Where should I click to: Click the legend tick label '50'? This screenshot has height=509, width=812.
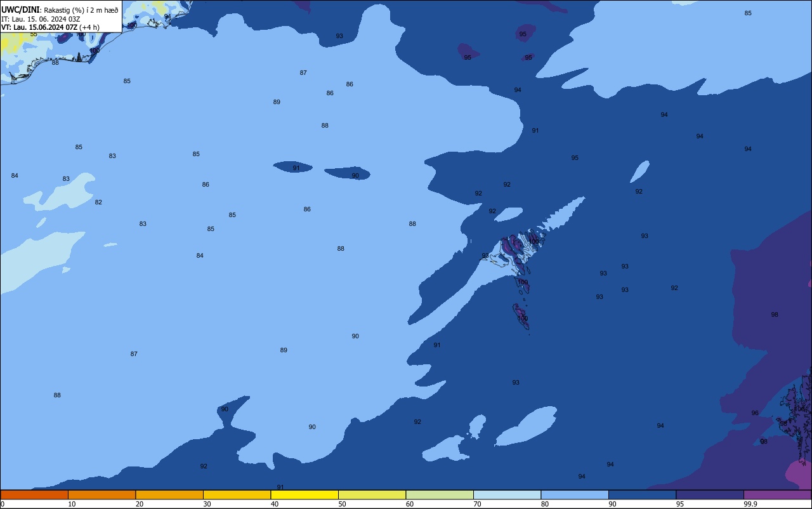(342, 504)
